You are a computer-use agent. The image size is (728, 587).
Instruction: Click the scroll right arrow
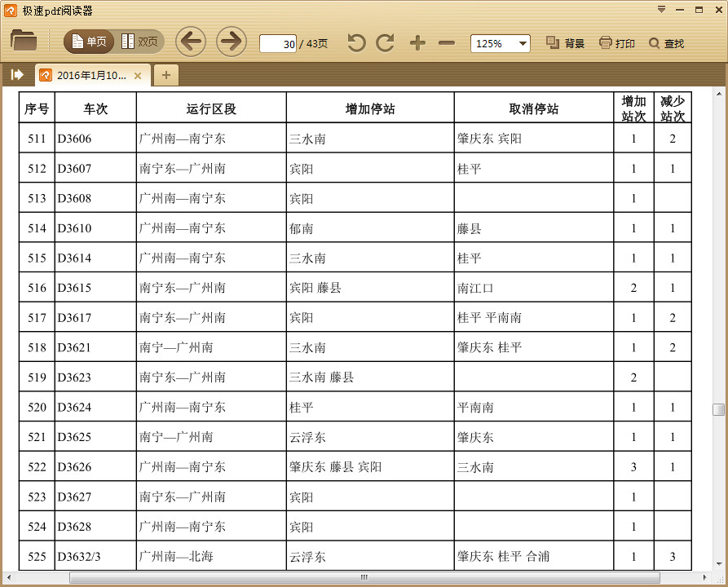click(705, 578)
